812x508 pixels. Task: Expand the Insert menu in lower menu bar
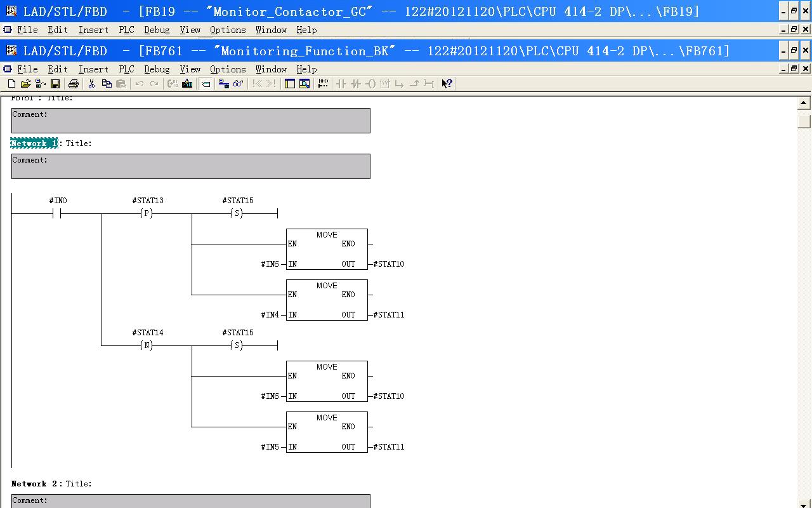(x=93, y=69)
